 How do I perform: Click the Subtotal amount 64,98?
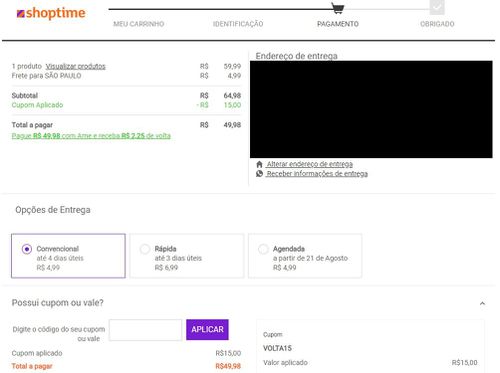click(x=232, y=96)
